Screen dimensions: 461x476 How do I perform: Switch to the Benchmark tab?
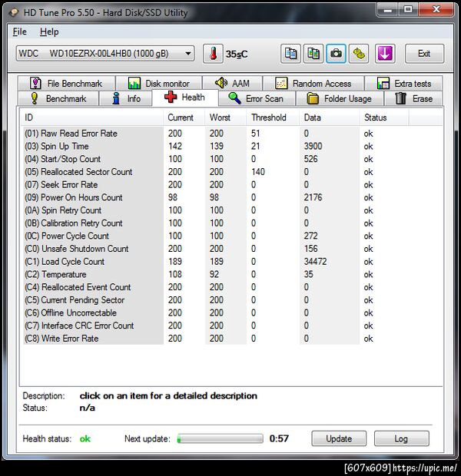[x=58, y=99]
